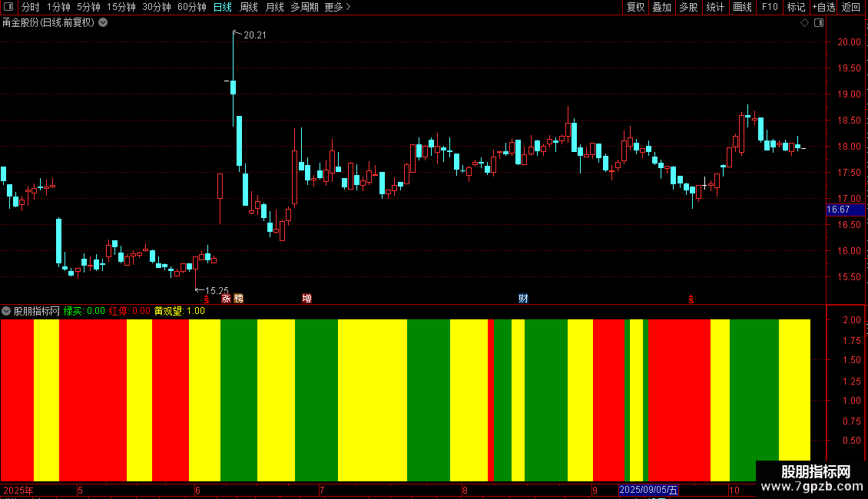Click the 16.67 price axis marker
Image resolution: width=868 pixels, height=499 pixels.
point(845,210)
